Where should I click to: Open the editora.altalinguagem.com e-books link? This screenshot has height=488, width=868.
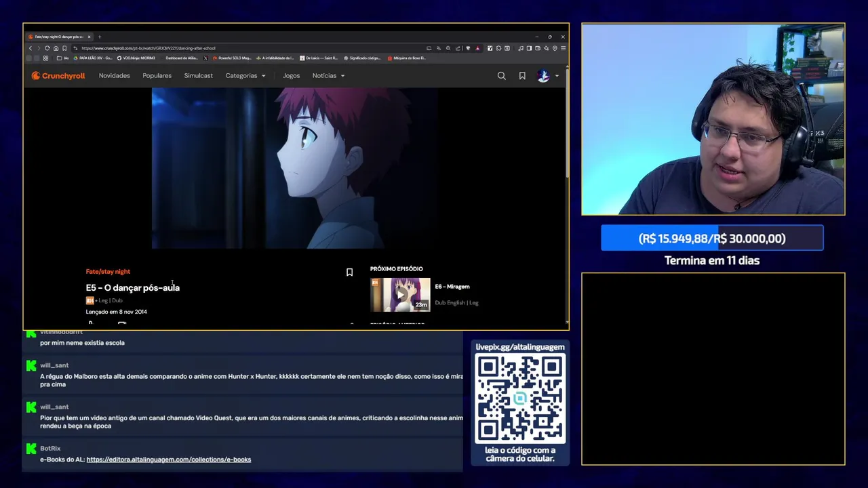(169, 460)
